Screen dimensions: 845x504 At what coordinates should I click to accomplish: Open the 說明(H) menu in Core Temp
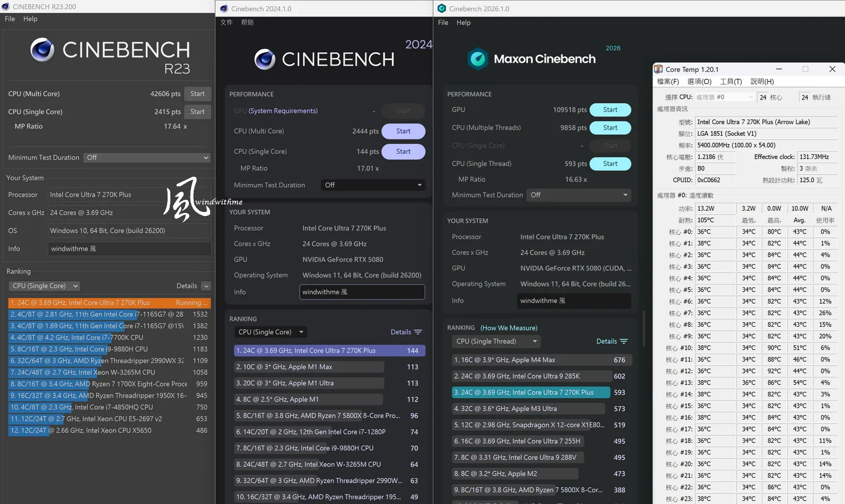click(762, 81)
